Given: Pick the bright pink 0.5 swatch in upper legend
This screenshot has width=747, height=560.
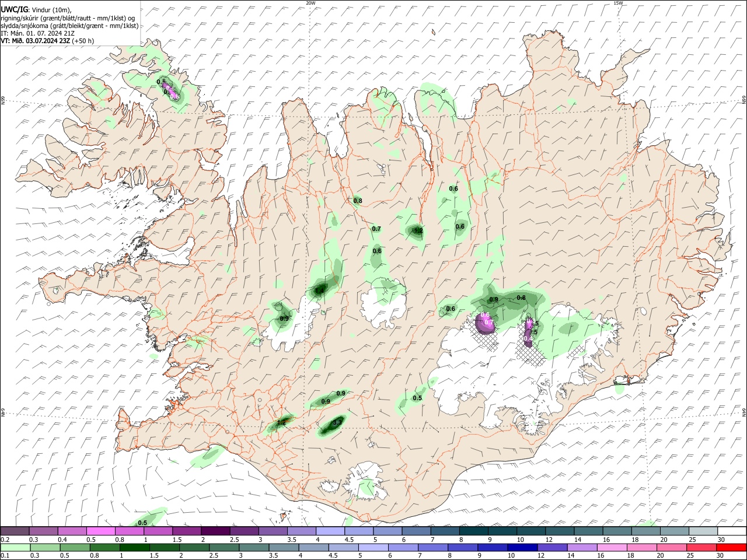Looking at the screenshot, I should [x=100, y=531].
